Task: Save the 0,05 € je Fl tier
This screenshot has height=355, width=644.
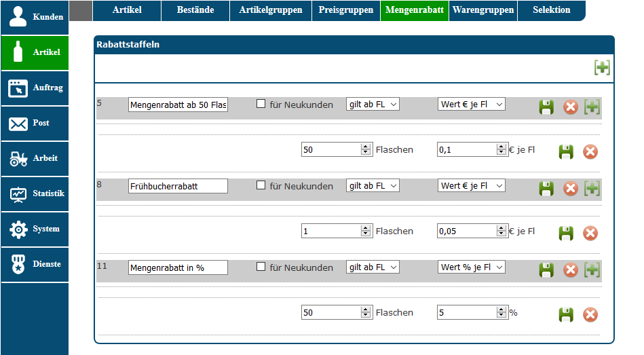Action: [566, 233]
